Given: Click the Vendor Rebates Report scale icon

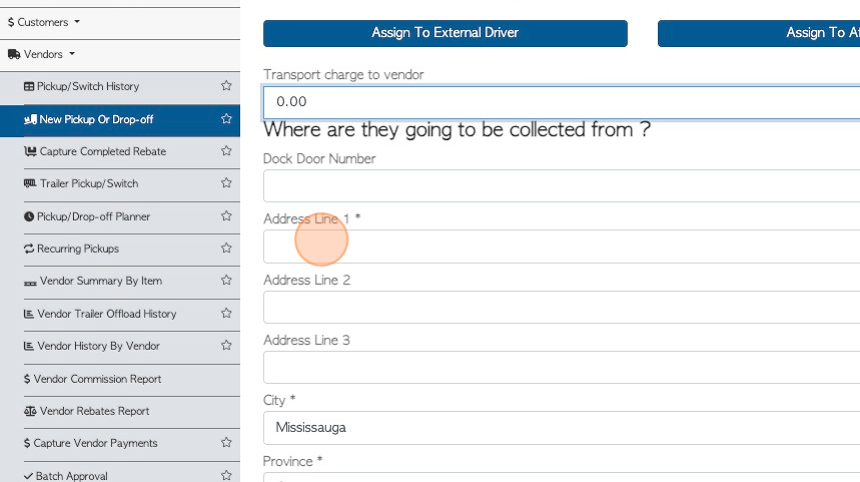Looking at the screenshot, I should pyautogui.click(x=30, y=411).
